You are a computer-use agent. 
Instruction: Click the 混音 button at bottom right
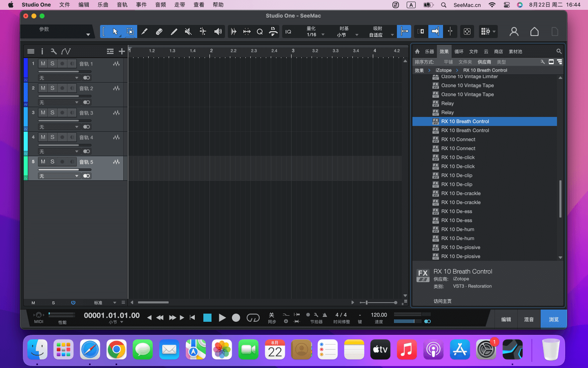[x=529, y=319]
